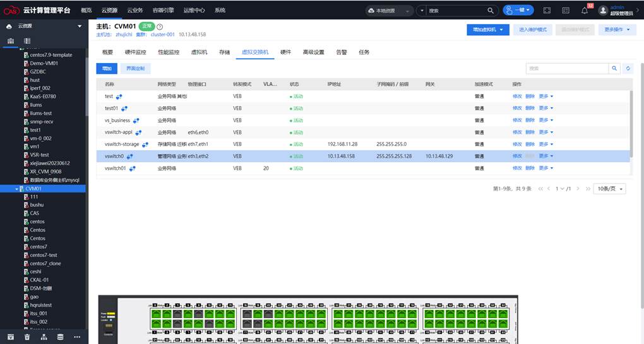644x344 pixels.
Task: Click the topology icon in bottom sidebar
Action: coord(44,337)
